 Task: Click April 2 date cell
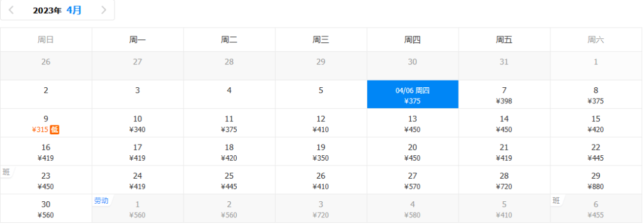tap(46, 94)
